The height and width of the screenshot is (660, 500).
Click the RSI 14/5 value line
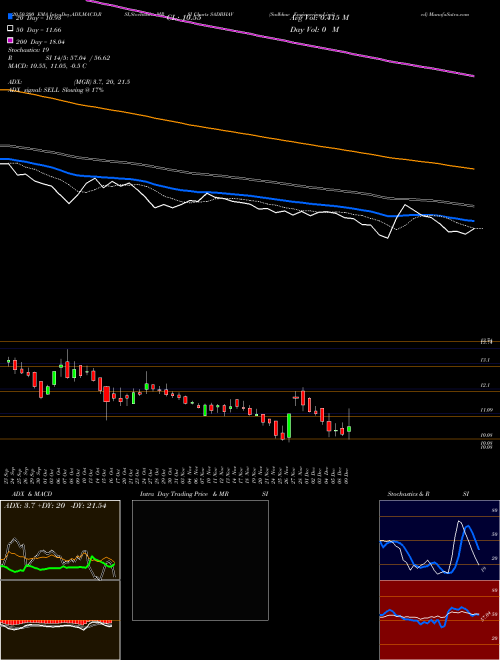tap(59, 58)
